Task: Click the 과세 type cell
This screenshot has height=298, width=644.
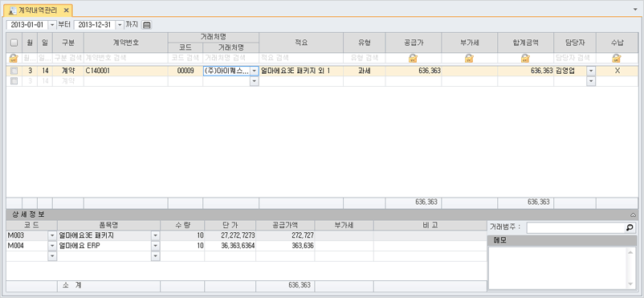Action: click(x=365, y=71)
